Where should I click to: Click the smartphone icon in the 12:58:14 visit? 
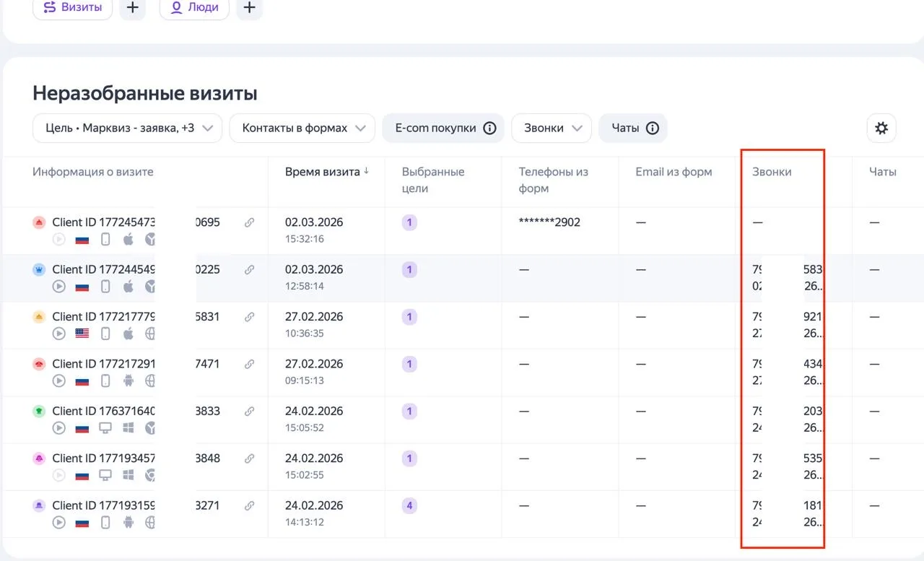(105, 287)
